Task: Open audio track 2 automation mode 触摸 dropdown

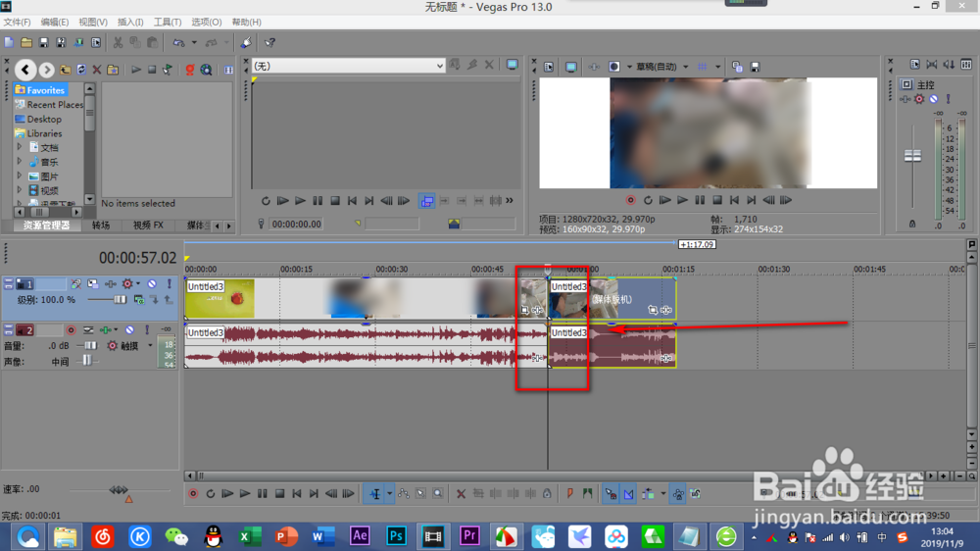Action: [x=150, y=346]
